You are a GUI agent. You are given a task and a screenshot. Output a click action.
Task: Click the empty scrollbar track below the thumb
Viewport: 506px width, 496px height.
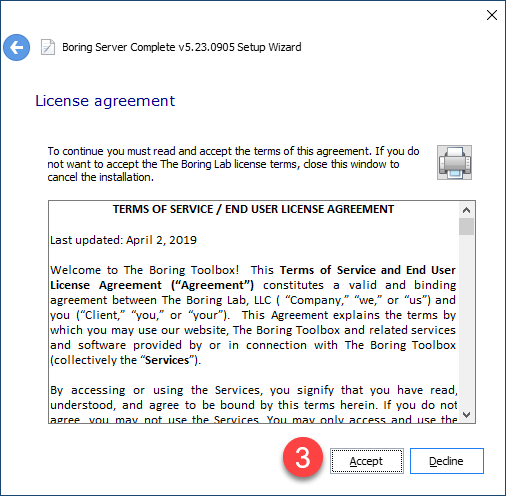(x=466, y=321)
